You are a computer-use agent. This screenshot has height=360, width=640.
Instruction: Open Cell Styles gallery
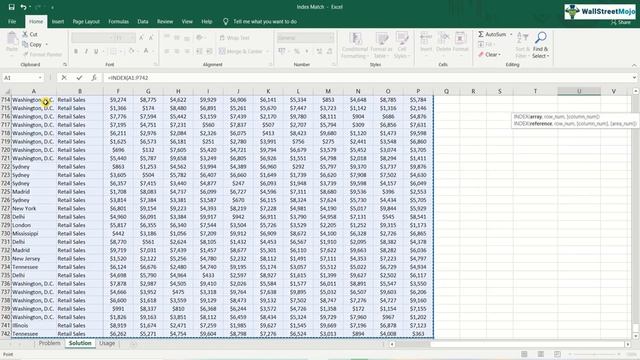(402, 45)
